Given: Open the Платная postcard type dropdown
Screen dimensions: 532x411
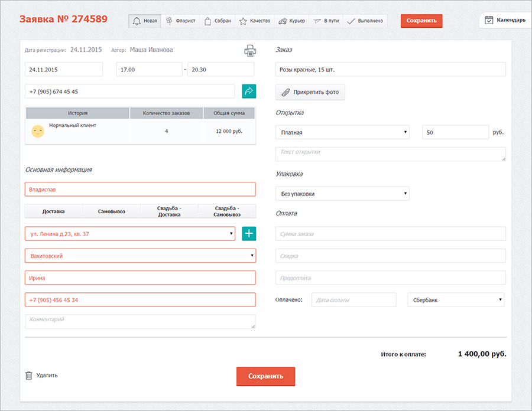Looking at the screenshot, I should coord(342,132).
